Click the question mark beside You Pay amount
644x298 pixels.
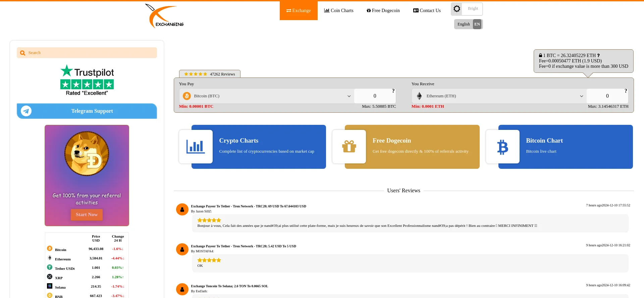(393, 91)
